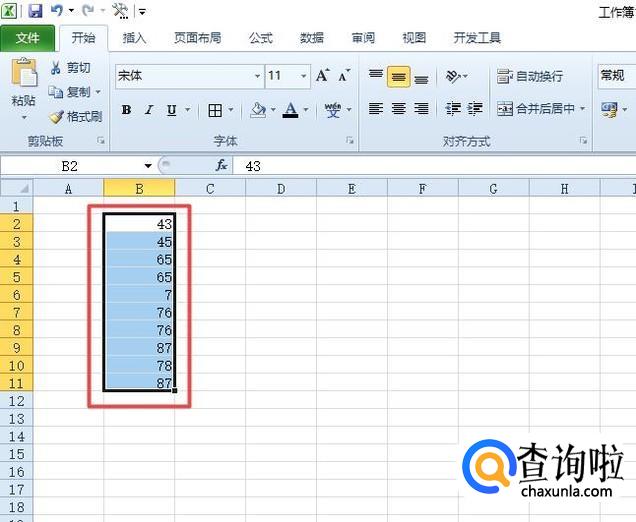This screenshot has height=522, width=636.
Task: Click the 自动换行 wrap text button
Action: pyautogui.click(x=530, y=76)
